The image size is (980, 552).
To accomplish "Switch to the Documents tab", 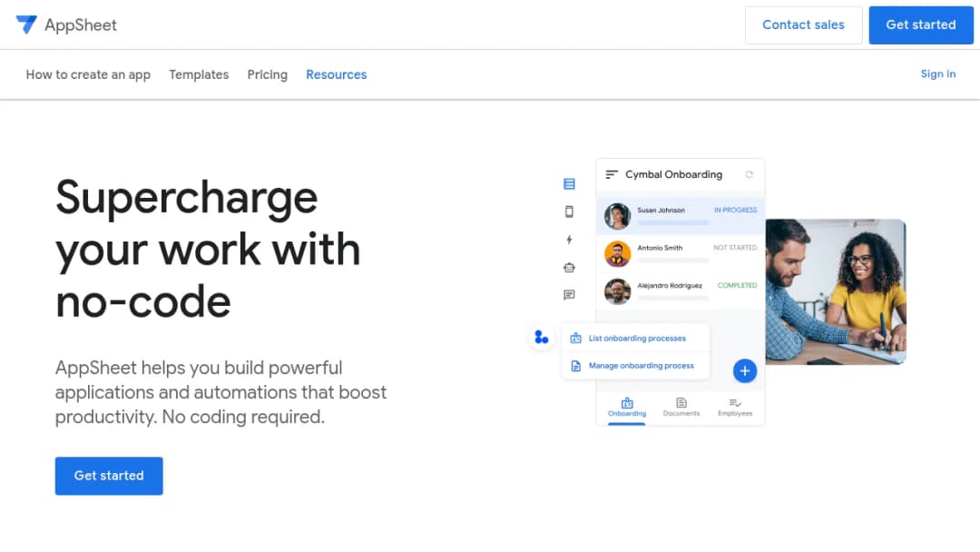I will tap(681, 407).
